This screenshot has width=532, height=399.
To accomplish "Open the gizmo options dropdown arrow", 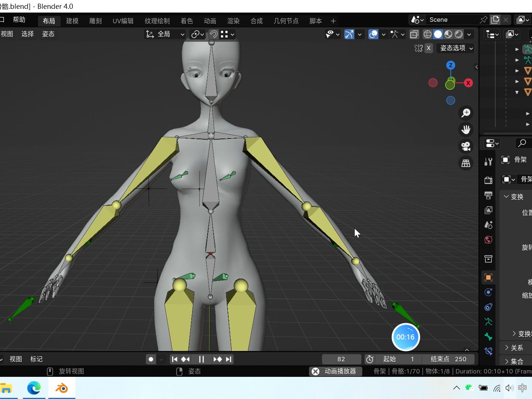I will coord(359,34).
